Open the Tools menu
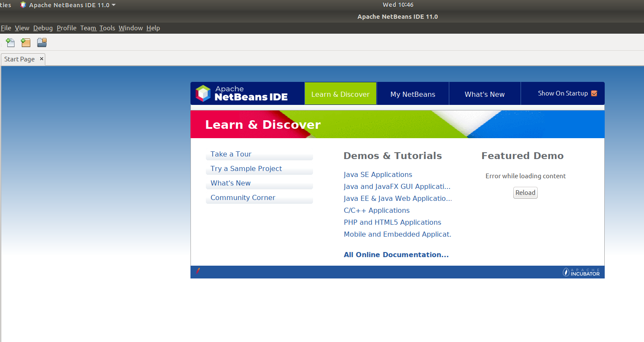Image resolution: width=644 pixels, height=342 pixels. 107,28
